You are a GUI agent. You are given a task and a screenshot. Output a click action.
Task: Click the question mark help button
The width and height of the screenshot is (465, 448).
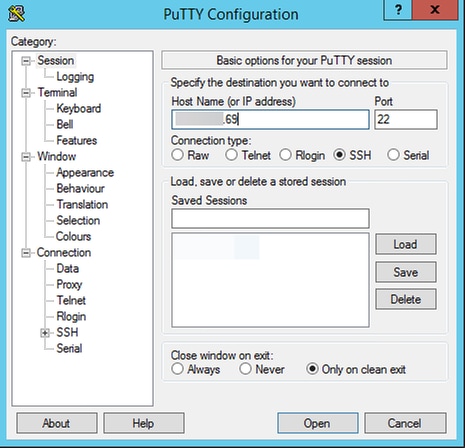pos(398,10)
